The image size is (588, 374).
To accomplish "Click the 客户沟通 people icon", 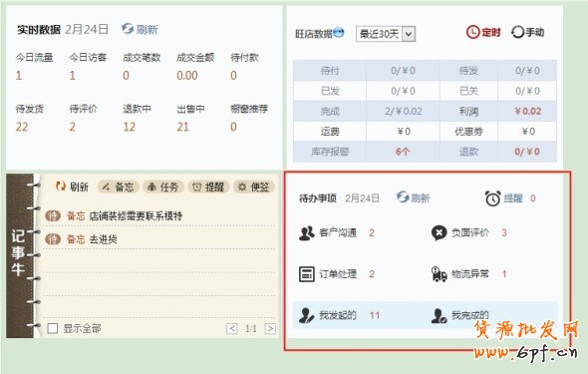I will 307,233.
